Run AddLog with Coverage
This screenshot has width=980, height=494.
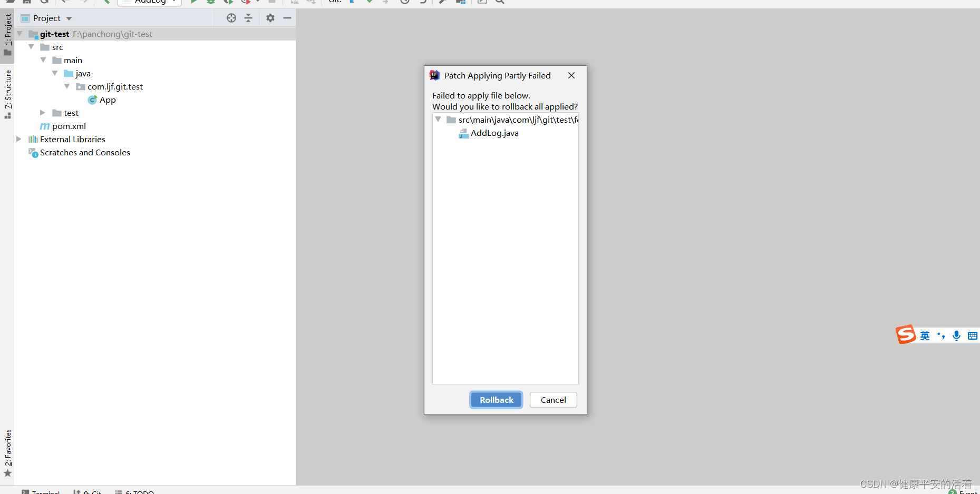229,2
